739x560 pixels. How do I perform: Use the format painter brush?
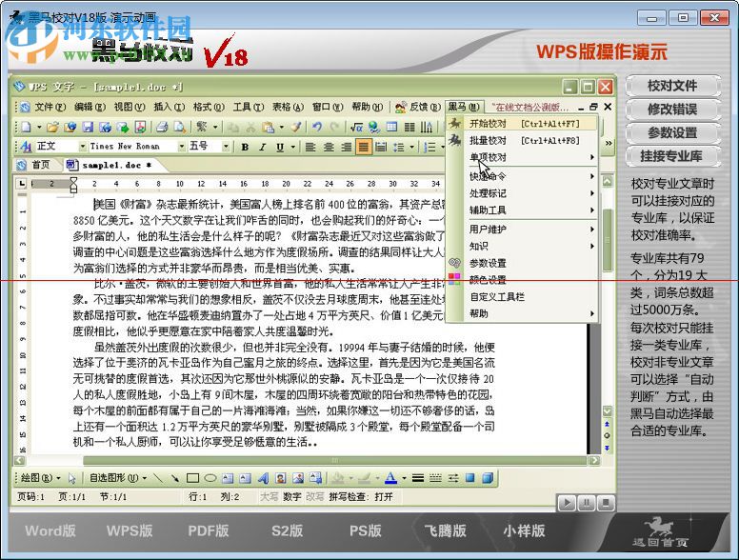(x=296, y=127)
